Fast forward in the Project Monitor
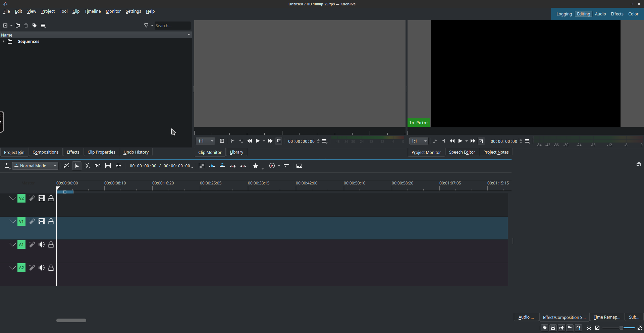This screenshot has width=644, height=333. [473, 141]
